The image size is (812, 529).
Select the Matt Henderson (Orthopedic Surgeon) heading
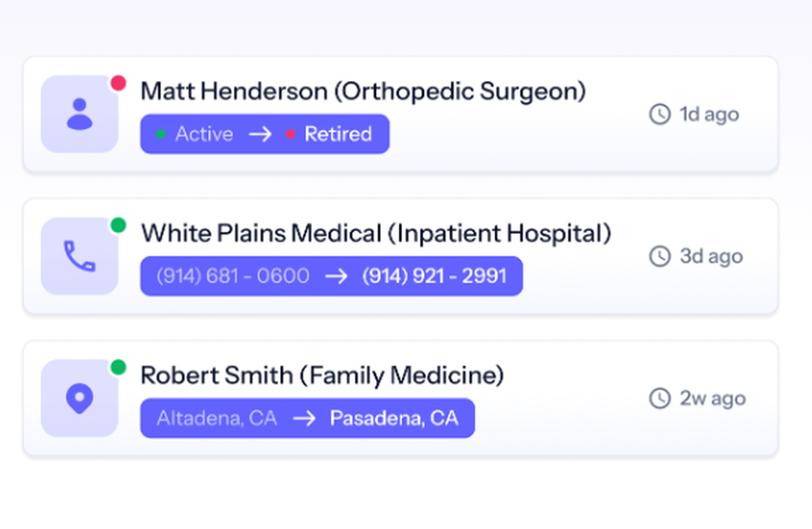click(363, 91)
